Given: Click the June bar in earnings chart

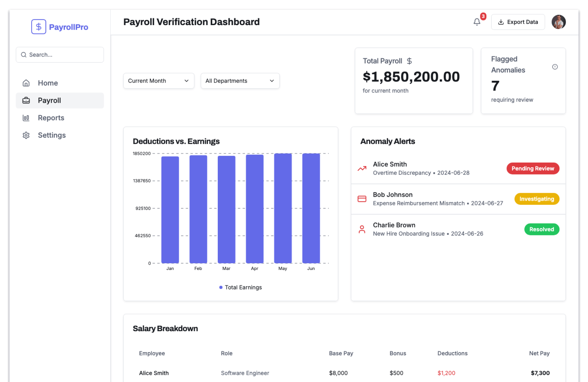Looking at the screenshot, I should pos(311,208).
